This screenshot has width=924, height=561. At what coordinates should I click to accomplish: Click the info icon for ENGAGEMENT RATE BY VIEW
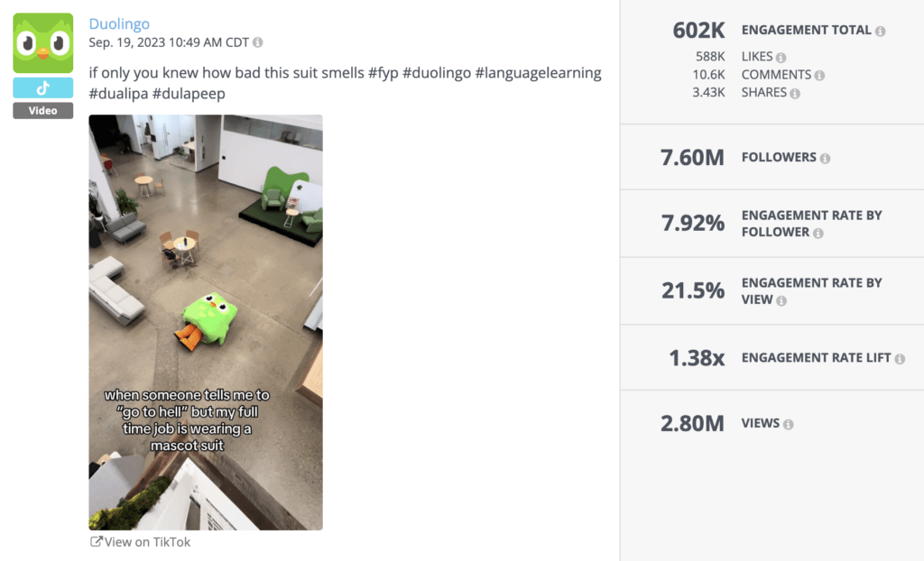[x=783, y=299]
